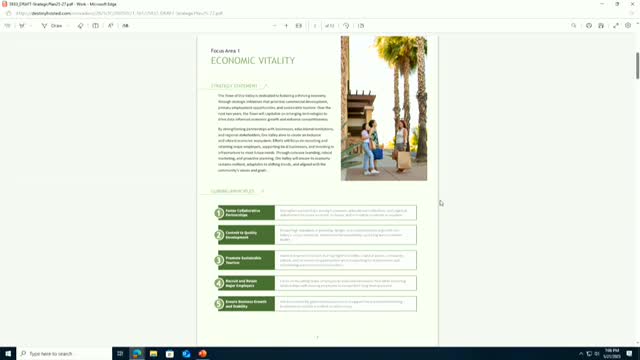Click the address bar URL
Screen dimensions: 640x360
click(119, 13)
